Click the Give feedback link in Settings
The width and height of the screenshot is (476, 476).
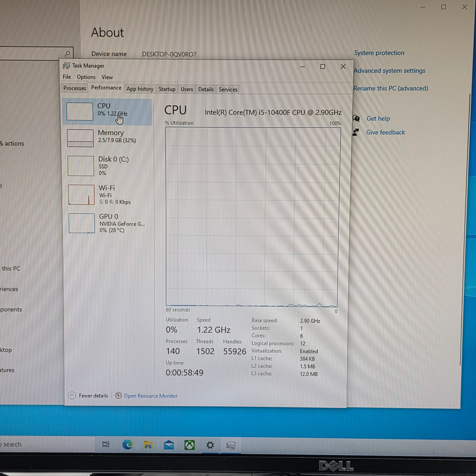pyautogui.click(x=386, y=132)
